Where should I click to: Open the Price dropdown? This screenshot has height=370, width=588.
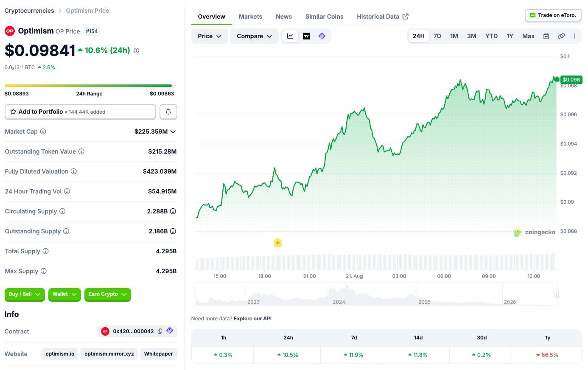210,36
